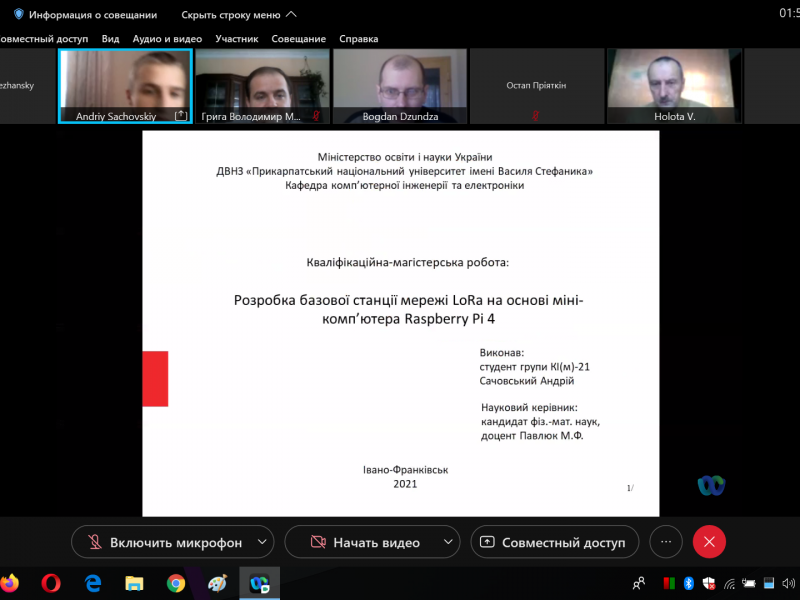Click the meeting information shield icon

(18, 15)
